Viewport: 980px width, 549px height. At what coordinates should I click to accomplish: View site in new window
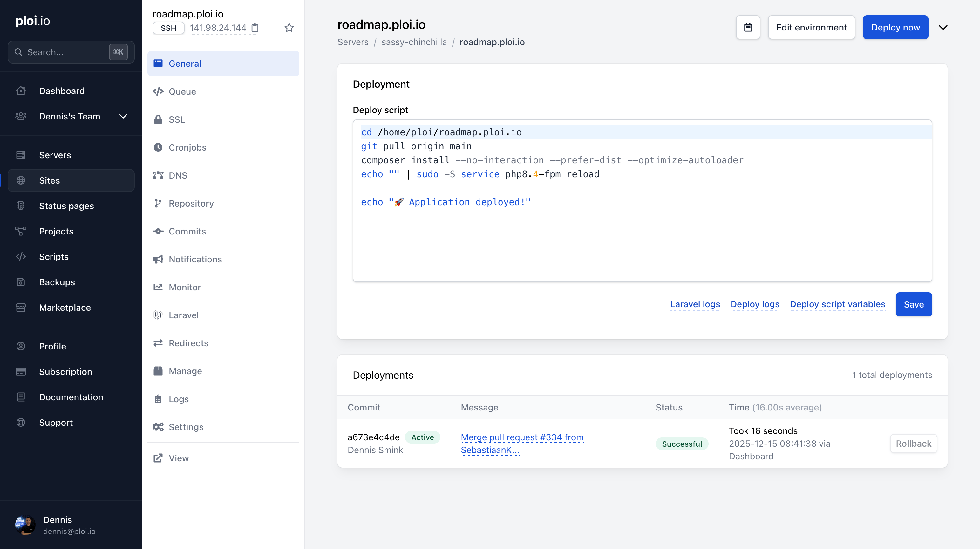point(178,458)
